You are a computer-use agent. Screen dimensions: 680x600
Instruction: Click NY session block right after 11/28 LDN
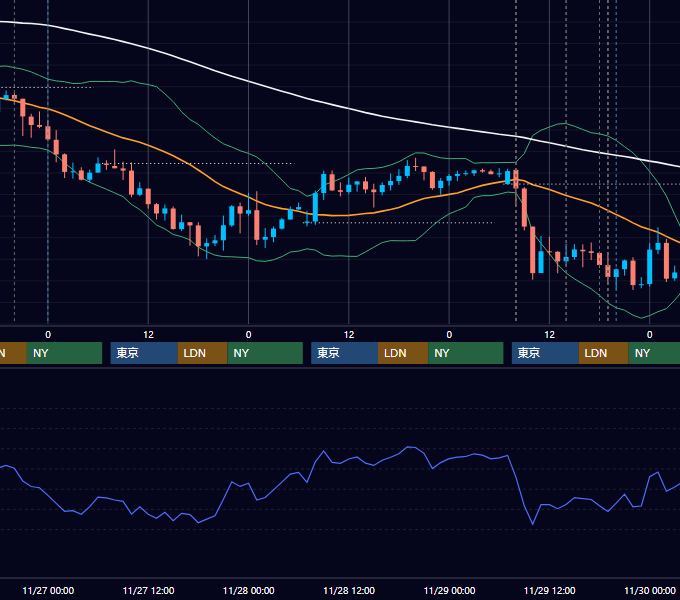[x=466, y=353]
